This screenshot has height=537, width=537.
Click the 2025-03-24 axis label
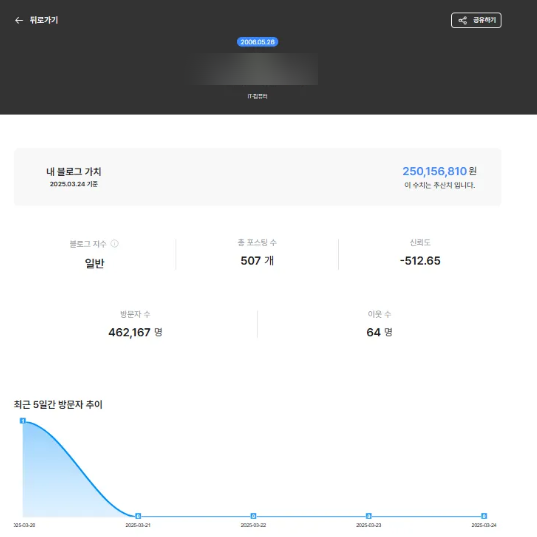click(484, 525)
